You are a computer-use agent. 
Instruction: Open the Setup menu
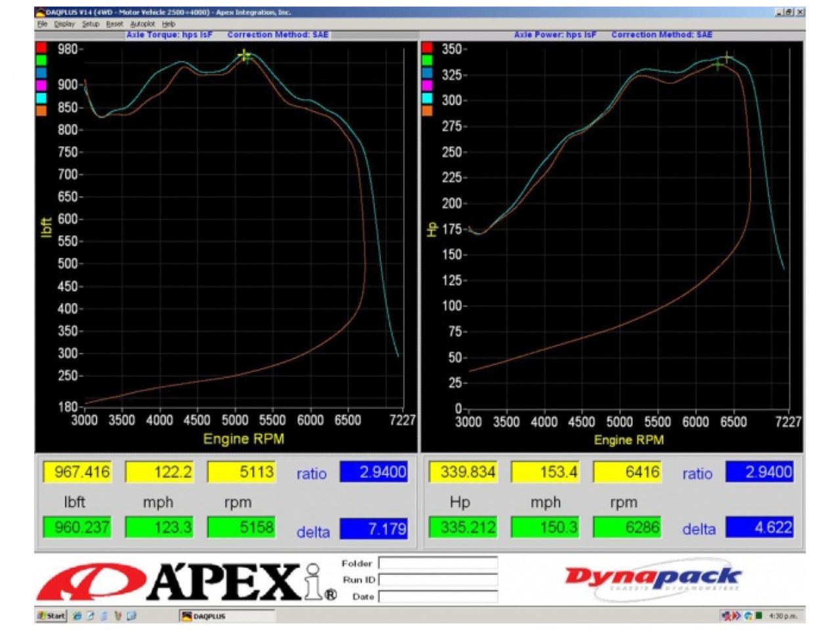pyautogui.click(x=91, y=24)
